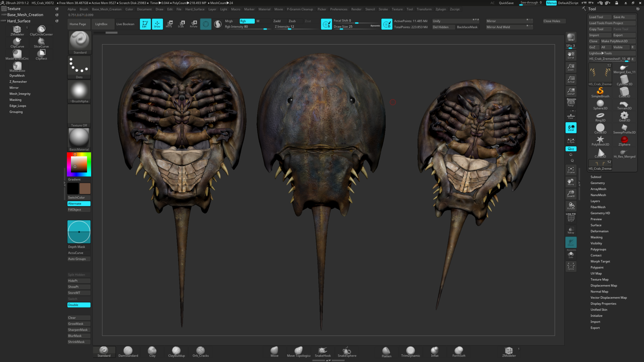Expand the Subtool palette section
The image size is (644, 362).
pyautogui.click(x=596, y=177)
